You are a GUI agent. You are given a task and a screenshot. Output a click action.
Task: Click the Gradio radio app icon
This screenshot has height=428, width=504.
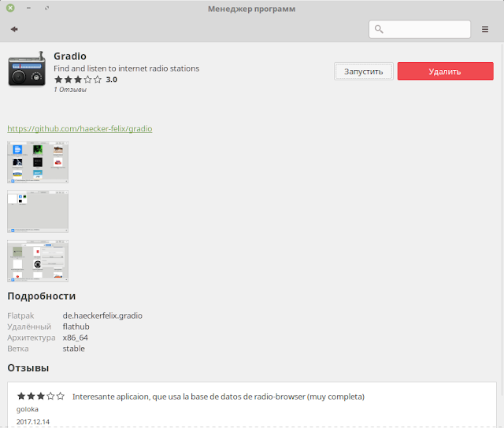coord(27,68)
